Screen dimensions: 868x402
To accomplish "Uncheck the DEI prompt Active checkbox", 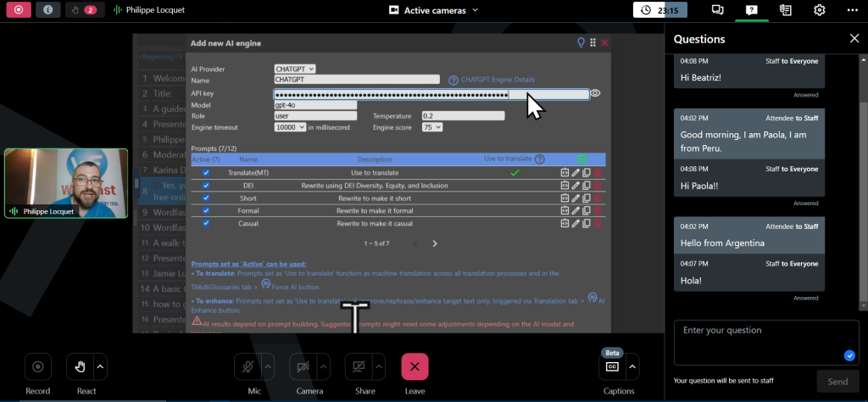I will point(206,185).
